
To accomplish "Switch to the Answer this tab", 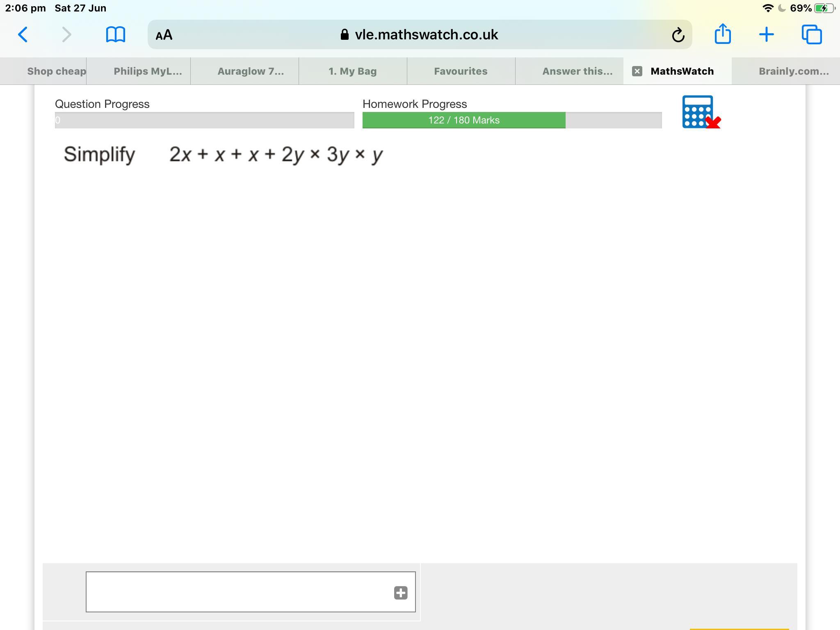I will [x=577, y=71].
